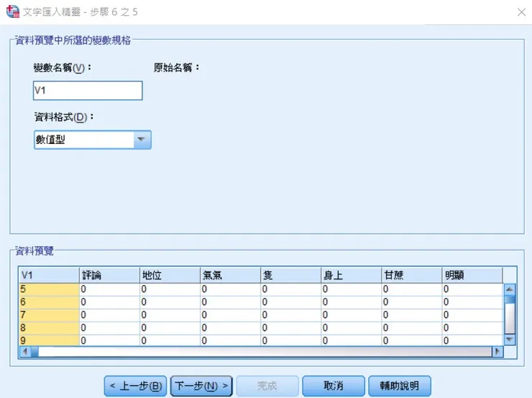Close the Text Import Wizard dialog
This screenshot has height=398, width=532.
pos(521,12)
